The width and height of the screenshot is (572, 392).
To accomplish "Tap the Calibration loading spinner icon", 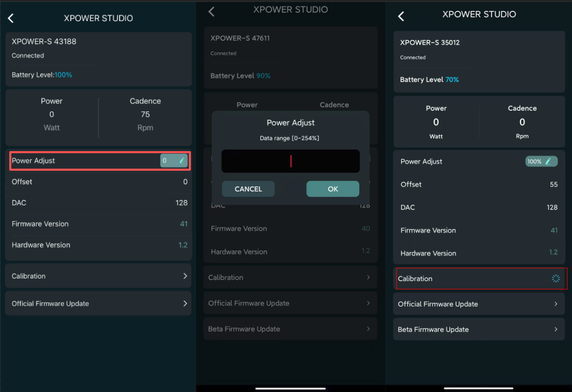I will 555,279.
